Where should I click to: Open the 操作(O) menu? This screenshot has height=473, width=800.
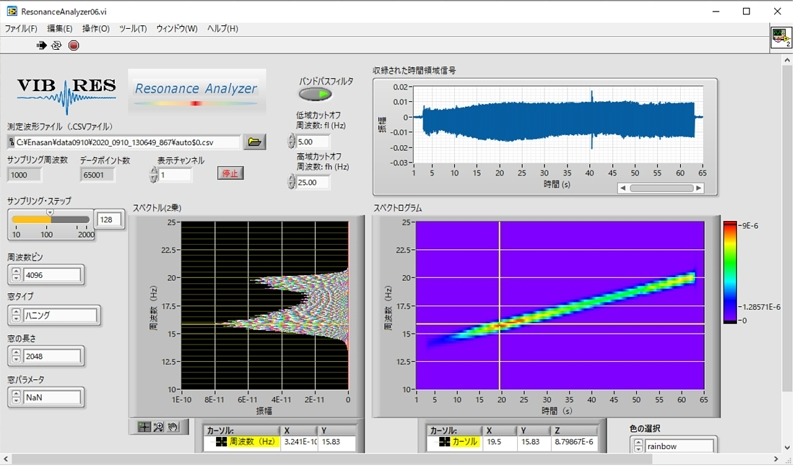(x=96, y=29)
